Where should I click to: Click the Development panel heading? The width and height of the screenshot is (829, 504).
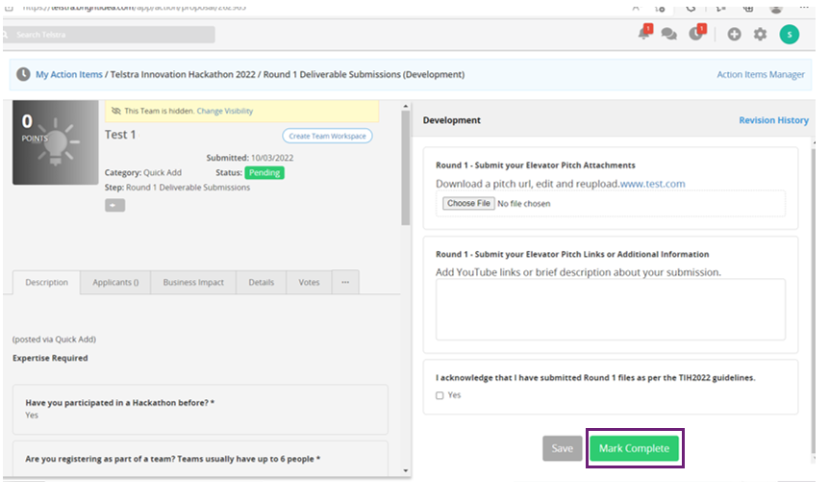pyautogui.click(x=451, y=120)
